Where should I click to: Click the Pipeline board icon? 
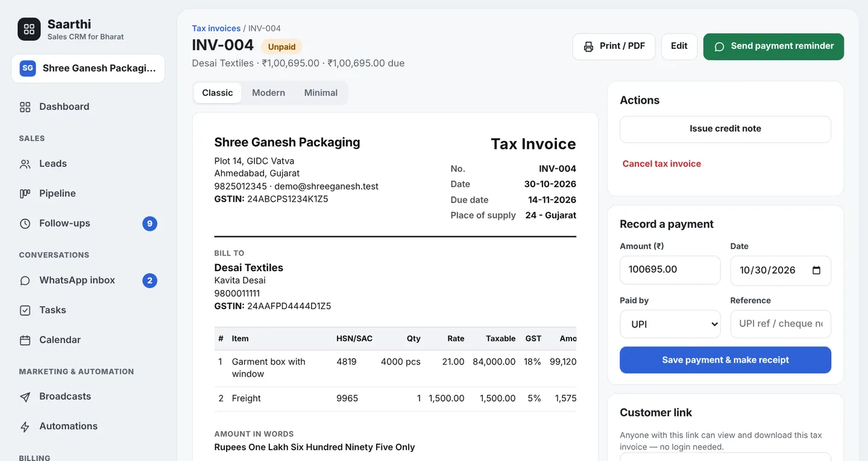click(25, 193)
